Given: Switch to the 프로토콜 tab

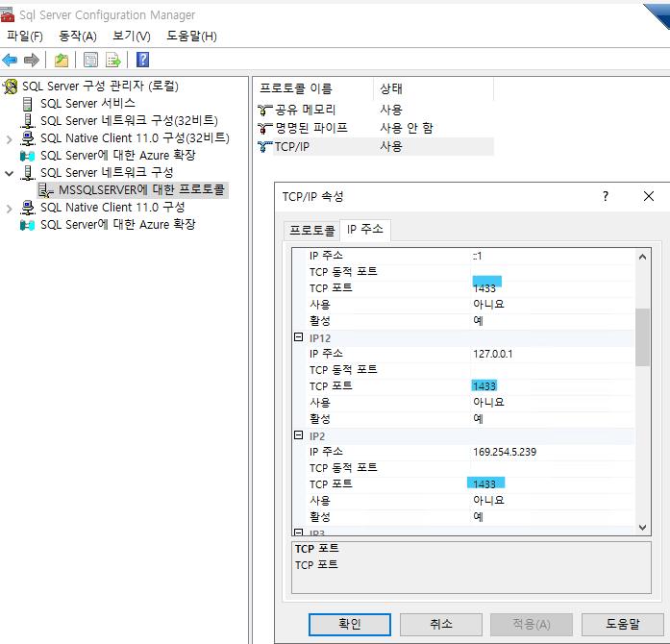Looking at the screenshot, I should pyautogui.click(x=311, y=231).
